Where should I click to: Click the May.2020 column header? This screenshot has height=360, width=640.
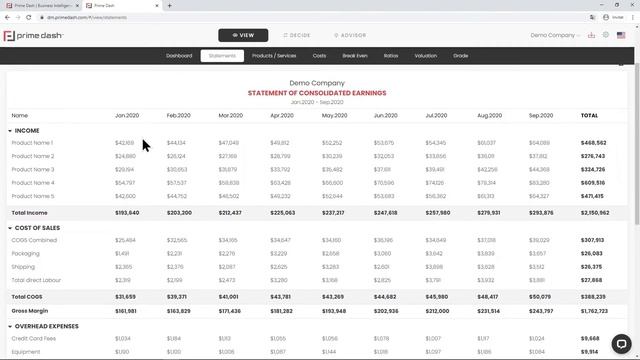334,116
